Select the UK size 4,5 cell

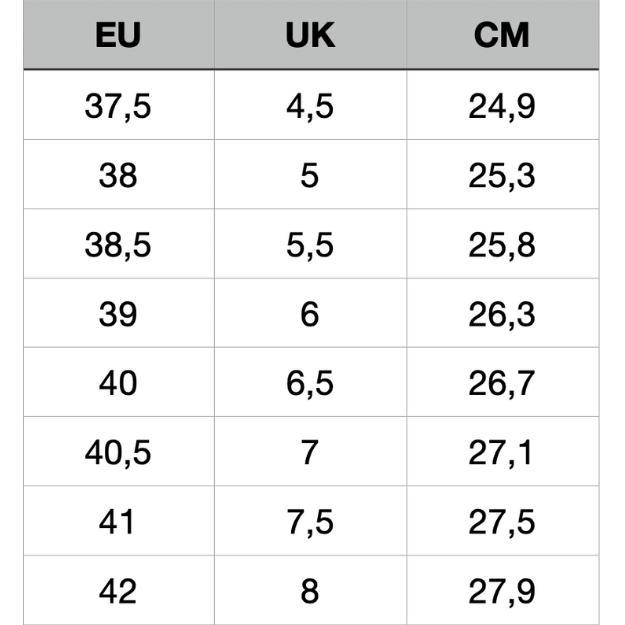tap(310, 106)
